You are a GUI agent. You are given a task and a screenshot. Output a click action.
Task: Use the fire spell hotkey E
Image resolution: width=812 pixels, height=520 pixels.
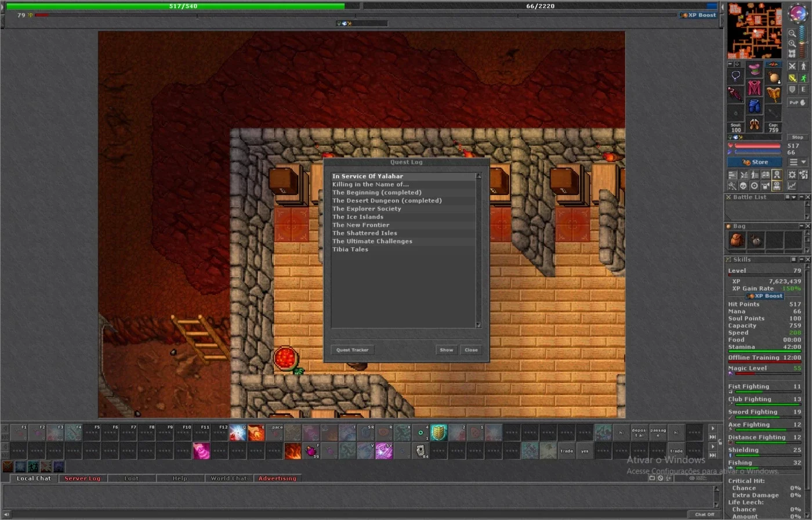pos(256,432)
